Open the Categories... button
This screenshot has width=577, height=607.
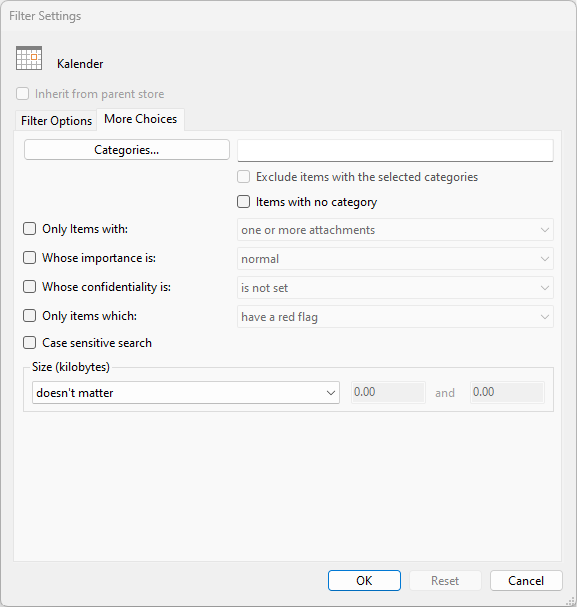pos(127,150)
